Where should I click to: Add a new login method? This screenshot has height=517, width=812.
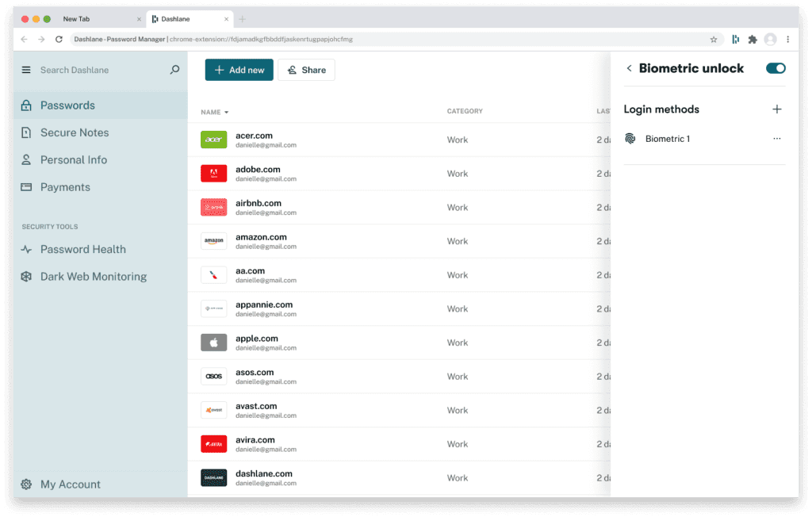(777, 109)
